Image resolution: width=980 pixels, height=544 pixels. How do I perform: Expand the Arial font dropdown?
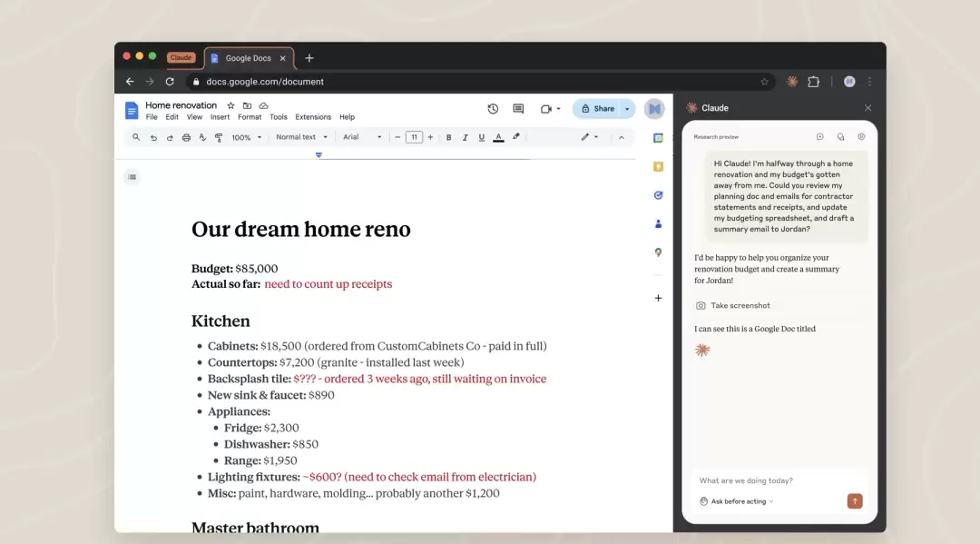coord(362,138)
